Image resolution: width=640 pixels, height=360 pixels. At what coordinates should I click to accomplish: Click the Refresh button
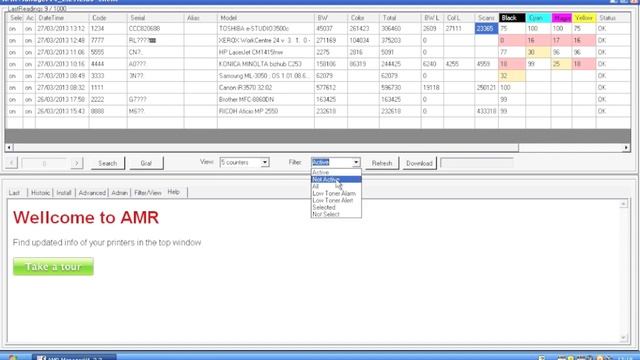[382, 163]
